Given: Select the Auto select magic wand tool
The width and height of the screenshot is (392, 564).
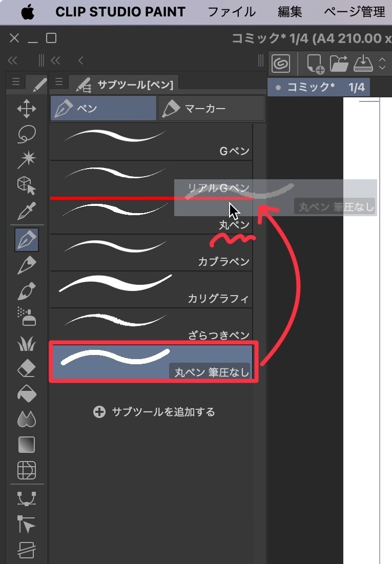Looking at the screenshot, I should 27,160.
